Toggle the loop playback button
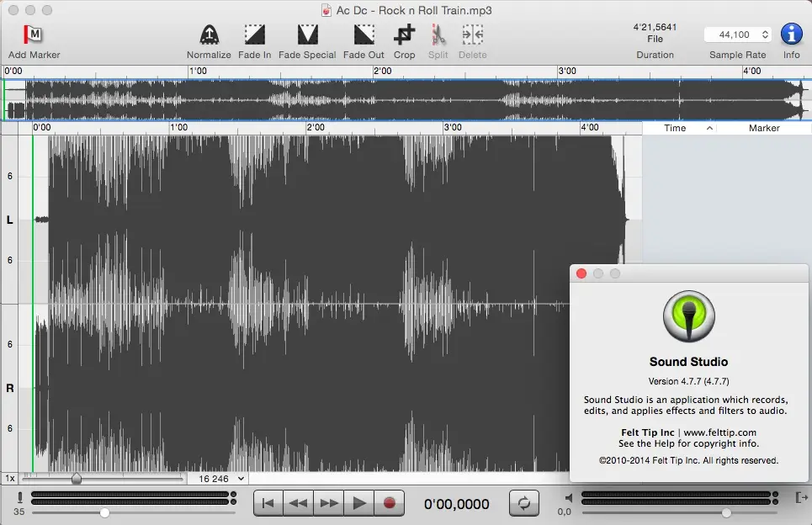The image size is (812, 525). (523, 503)
